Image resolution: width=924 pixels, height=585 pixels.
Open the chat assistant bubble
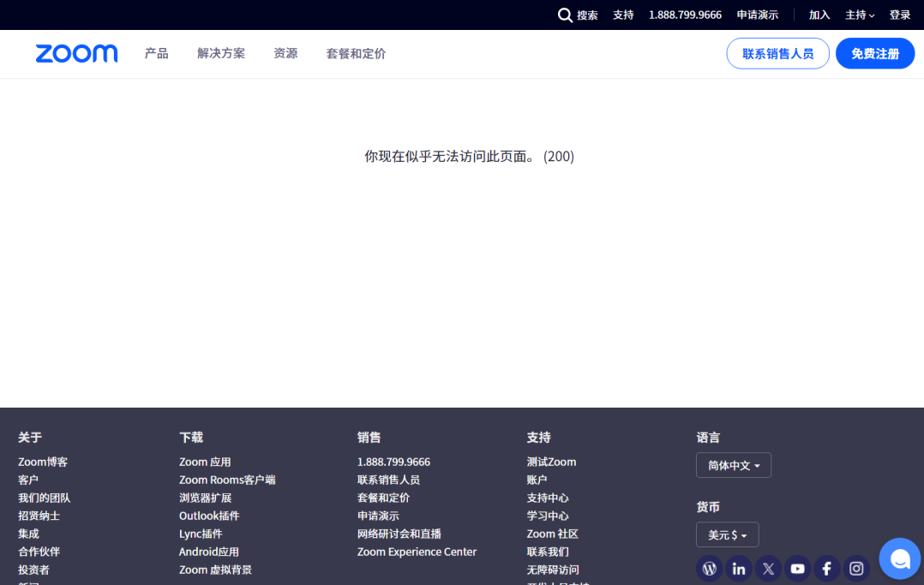899,558
